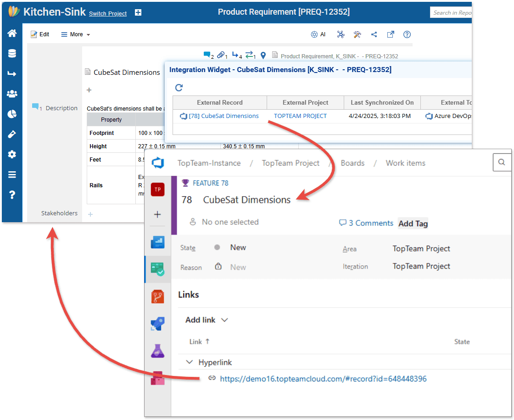Refresh the Integration Widget list

179,88
